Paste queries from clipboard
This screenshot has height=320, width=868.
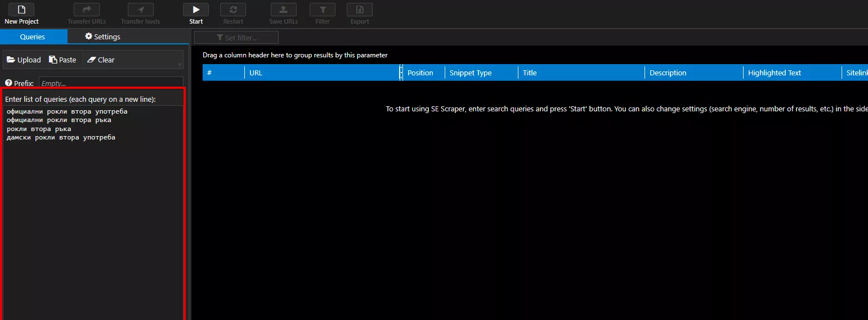[62, 60]
